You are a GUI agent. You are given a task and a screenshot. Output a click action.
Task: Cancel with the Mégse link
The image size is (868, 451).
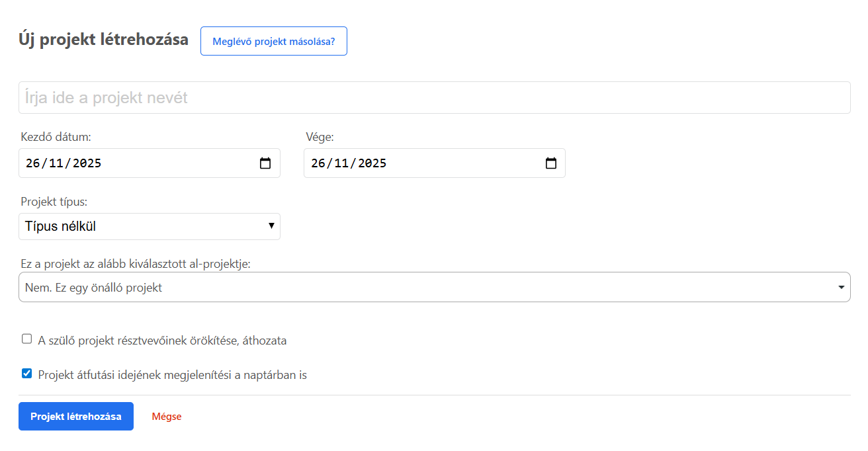(167, 417)
